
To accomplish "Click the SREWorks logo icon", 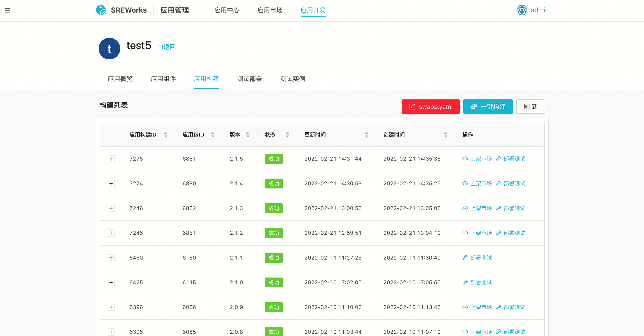I will (x=101, y=10).
